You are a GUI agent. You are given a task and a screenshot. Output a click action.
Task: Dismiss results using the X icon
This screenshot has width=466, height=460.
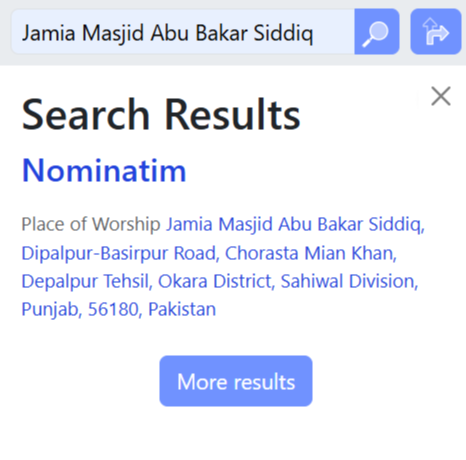click(x=441, y=96)
